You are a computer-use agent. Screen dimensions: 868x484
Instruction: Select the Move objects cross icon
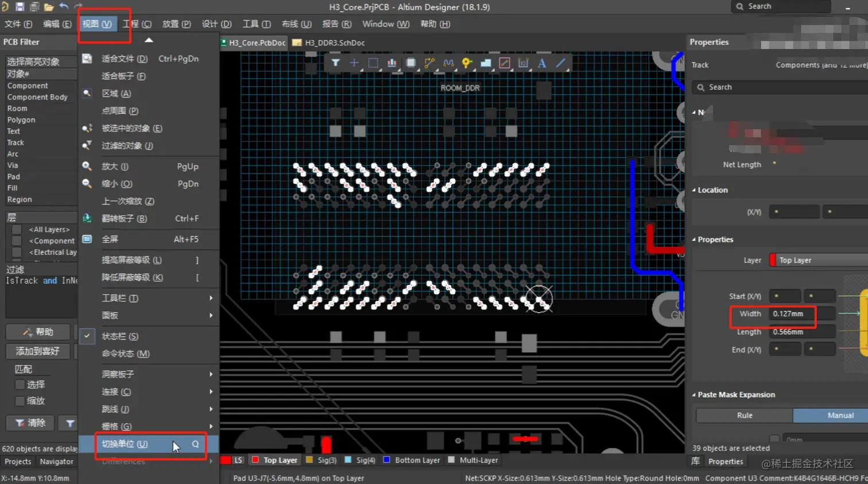click(x=354, y=63)
